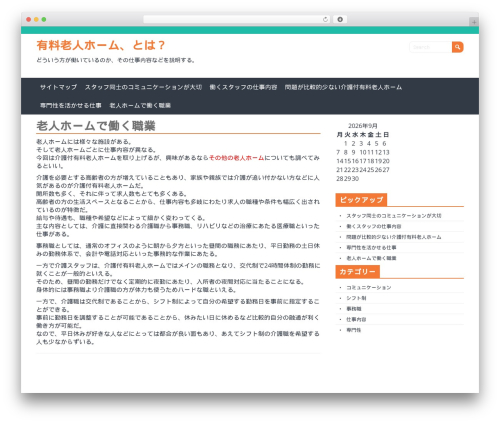Open 働くスタッフの仕事内容 in the ピックアップ list
The image size is (500, 423).
[x=374, y=226]
